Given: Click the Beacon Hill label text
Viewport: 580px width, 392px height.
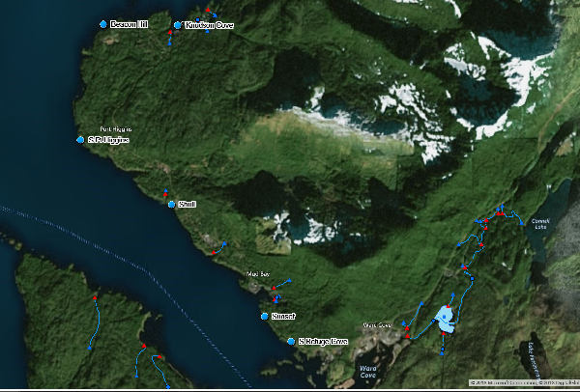Looking at the screenshot, I should tap(129, 23).
